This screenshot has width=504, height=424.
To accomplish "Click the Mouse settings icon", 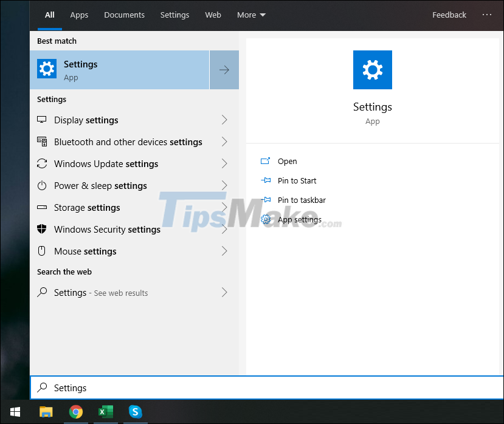I will [42, 251].
